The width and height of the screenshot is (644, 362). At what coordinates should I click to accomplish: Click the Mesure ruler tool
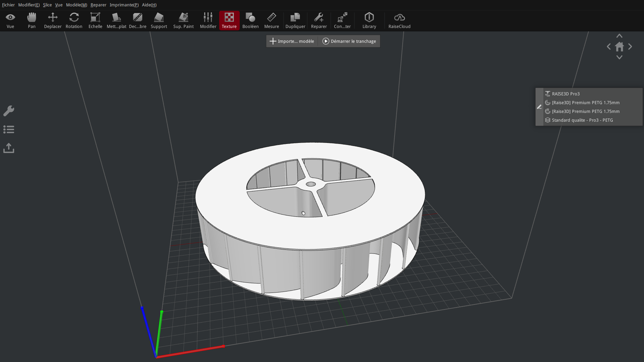271,21
